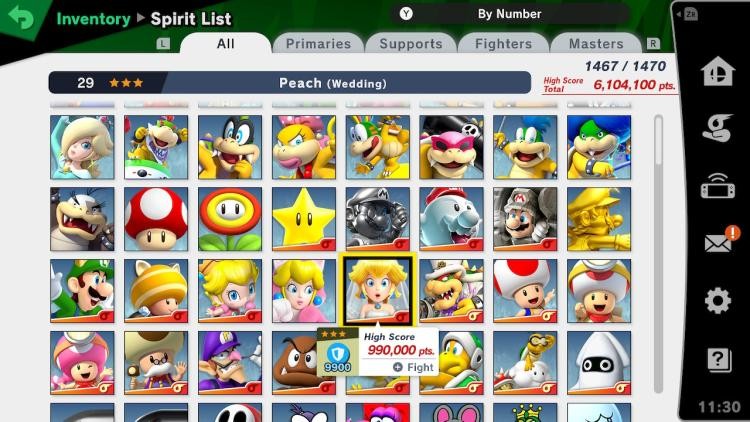Open the settings gear in sidebar
The image size is (750, 422).
(x=717, y=301)
